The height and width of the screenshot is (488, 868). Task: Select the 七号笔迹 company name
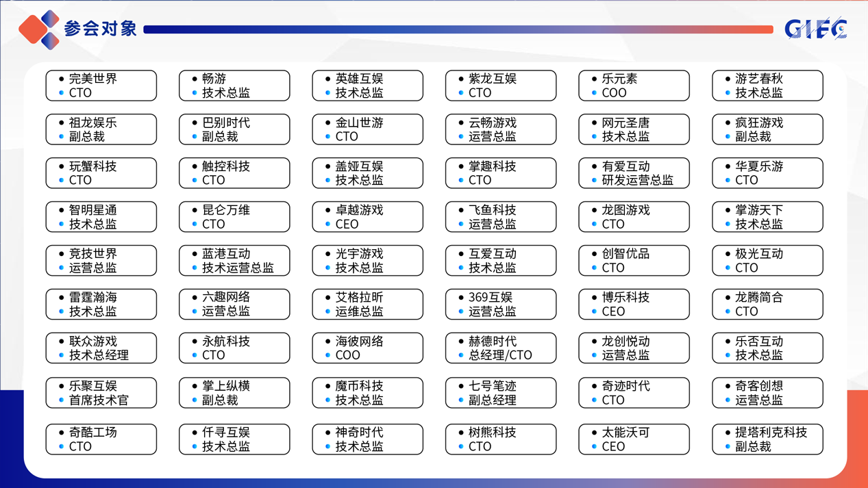click(x=493, y=386)
